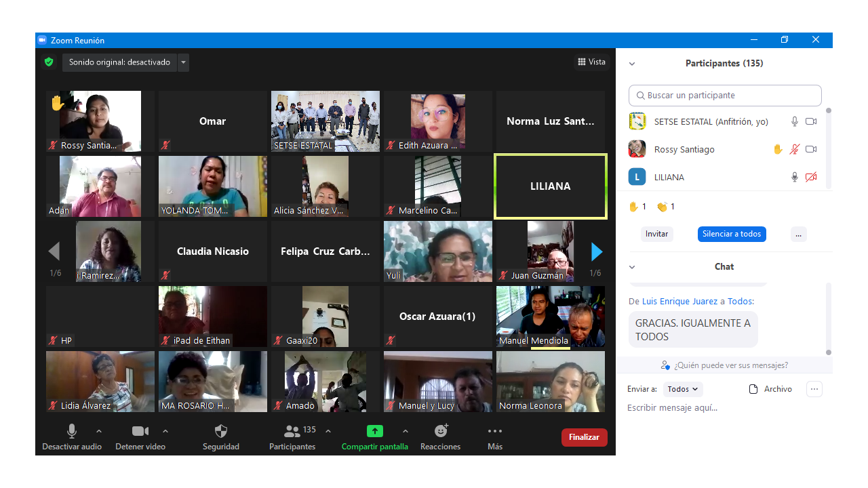Click the LILIANA avatar in participants list
The height and width of the screenshot is (488, 868).
click(x=637, y=177)
